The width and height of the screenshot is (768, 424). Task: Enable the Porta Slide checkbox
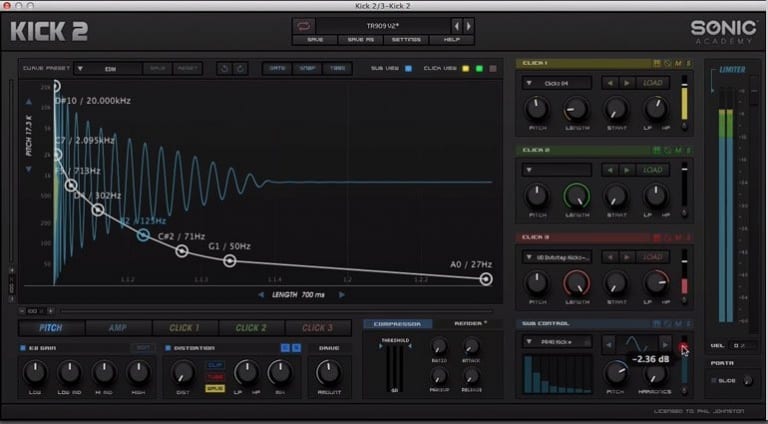coord(715,380)
